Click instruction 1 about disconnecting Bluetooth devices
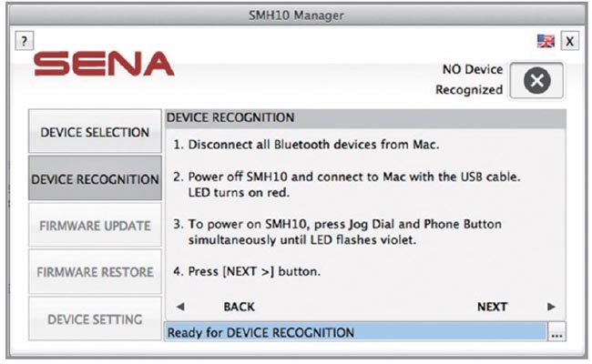 coord(306,145)
